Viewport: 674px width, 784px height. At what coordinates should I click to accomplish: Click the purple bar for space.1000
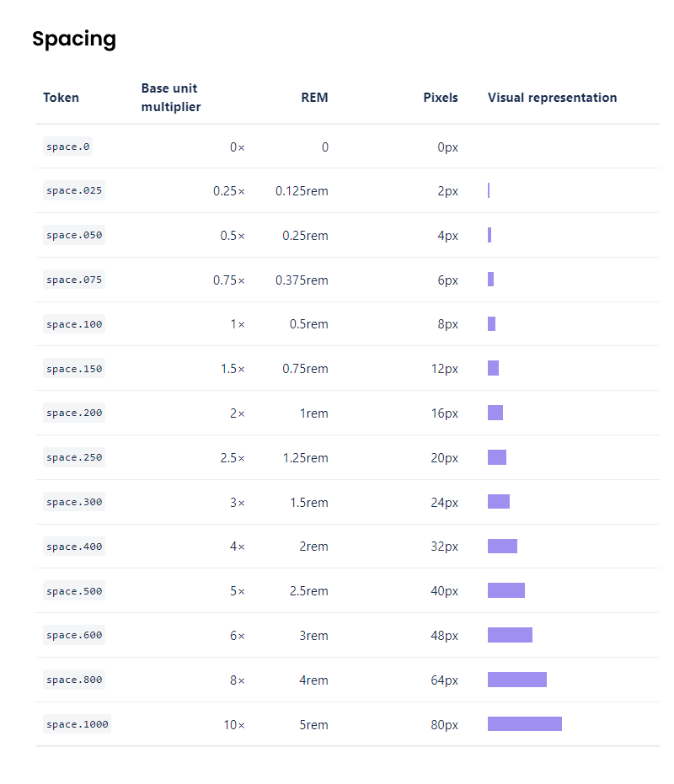(x=524, y=724)
